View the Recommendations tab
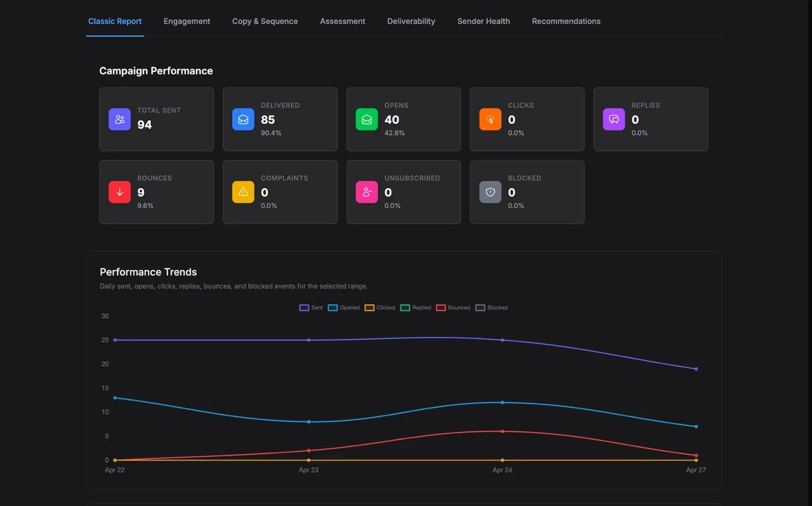This screenshot has height=506, width=812. tap(566, 21)
